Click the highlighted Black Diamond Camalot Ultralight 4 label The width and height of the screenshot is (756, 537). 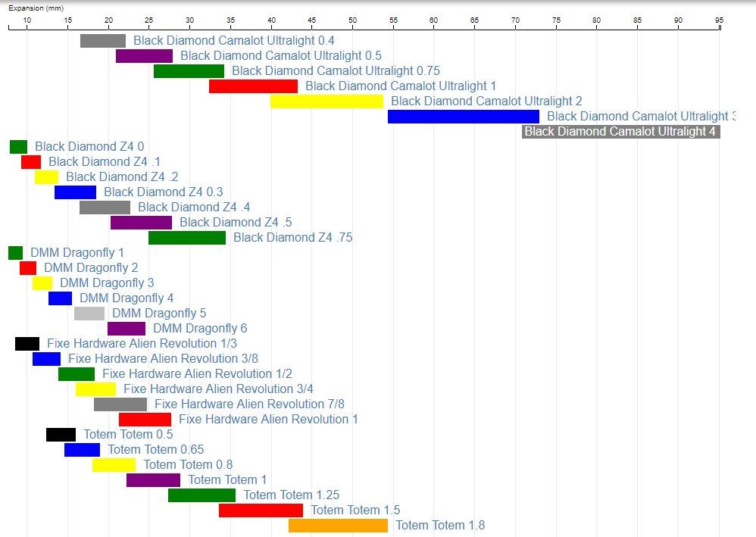[620, 132]
